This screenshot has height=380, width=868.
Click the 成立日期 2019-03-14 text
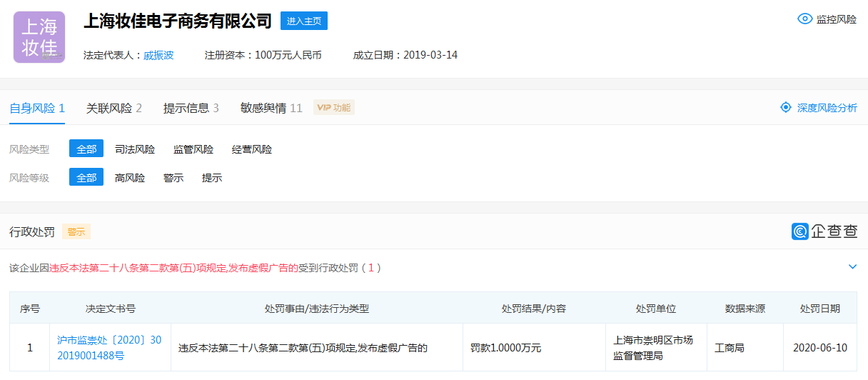[405, 55]
